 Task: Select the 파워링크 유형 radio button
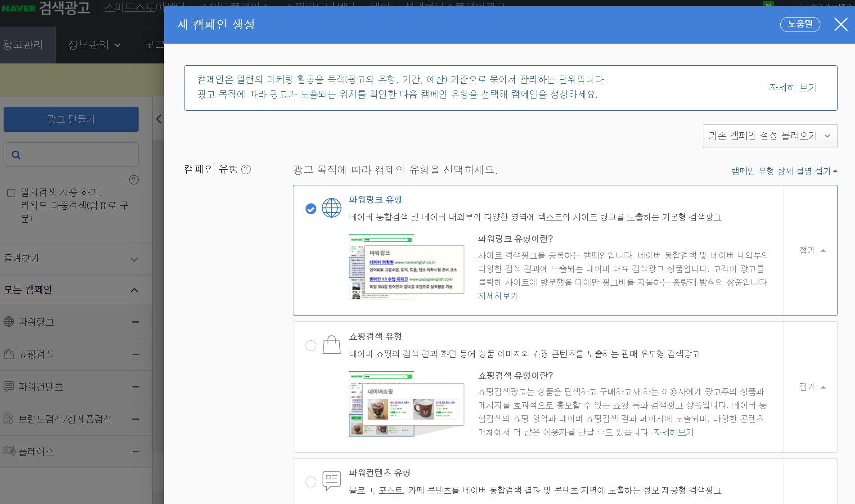pyautogui.click(x=310, y=209)
